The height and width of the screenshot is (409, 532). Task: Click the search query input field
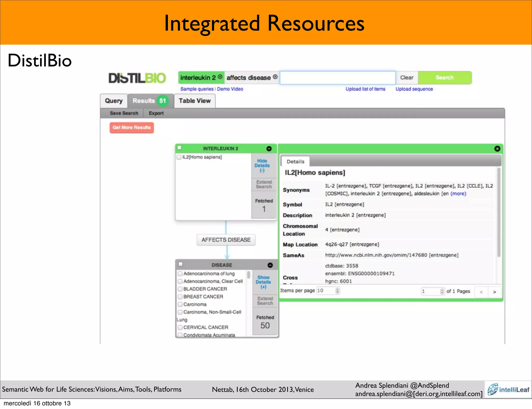[338, 78]
